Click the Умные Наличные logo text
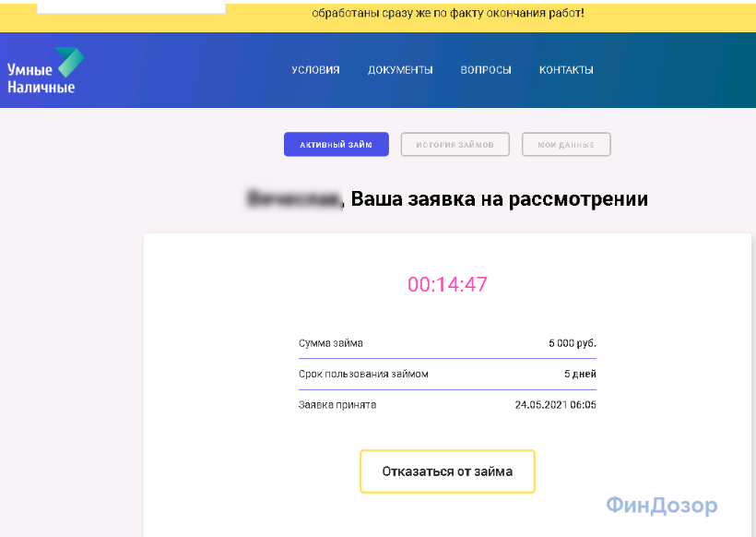756x537 pixels. pos(41,78)
